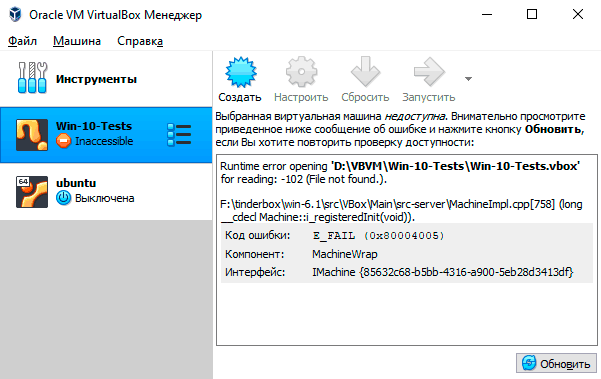Select the Win-10-Tests machine name
The image size is (601, 379).
coord(94,126)
